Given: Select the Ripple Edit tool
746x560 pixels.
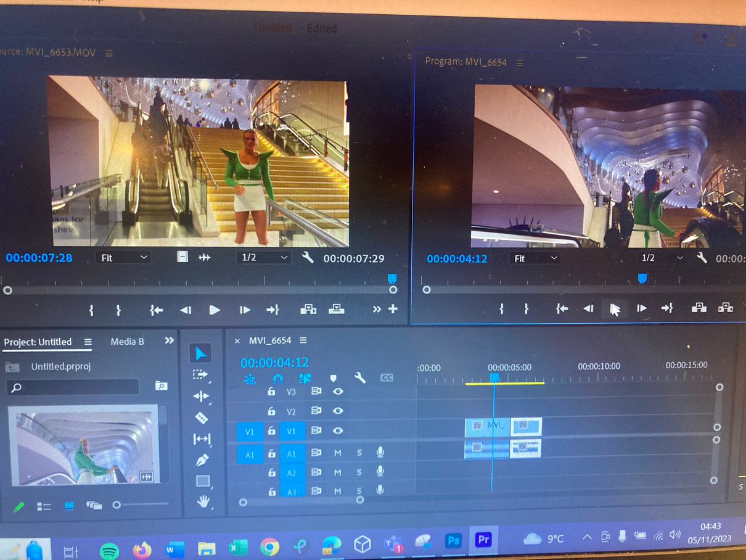Looking at the screenshot, I should pyautogui.click(x=201, y=396).
